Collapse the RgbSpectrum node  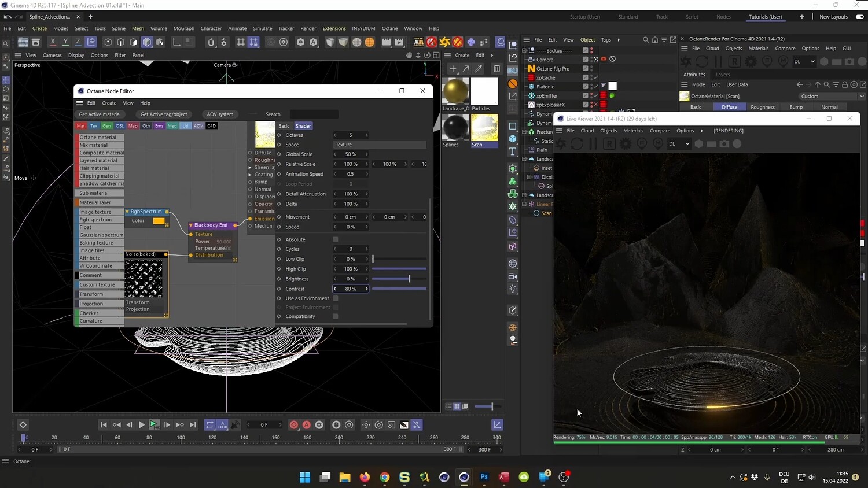[x=127, y=212]
